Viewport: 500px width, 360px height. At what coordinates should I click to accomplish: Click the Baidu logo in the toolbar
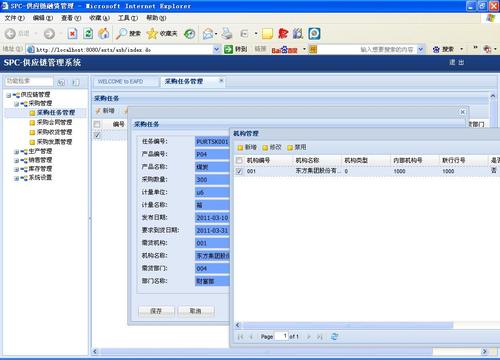(x=284, y=50)
